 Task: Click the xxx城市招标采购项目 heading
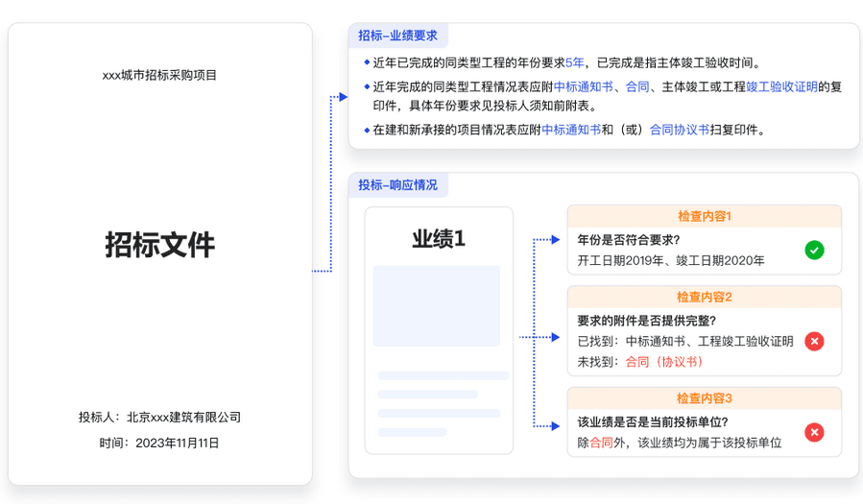coord(159,76)
